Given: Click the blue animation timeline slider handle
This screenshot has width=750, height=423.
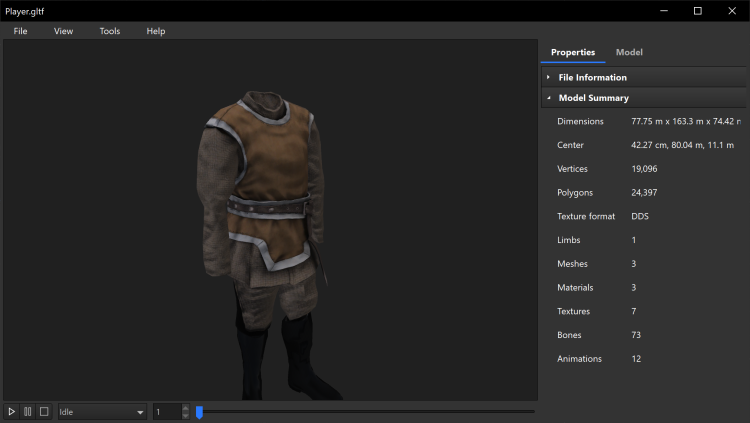Looking at the screenshot, I should click(x=199, y=412).
